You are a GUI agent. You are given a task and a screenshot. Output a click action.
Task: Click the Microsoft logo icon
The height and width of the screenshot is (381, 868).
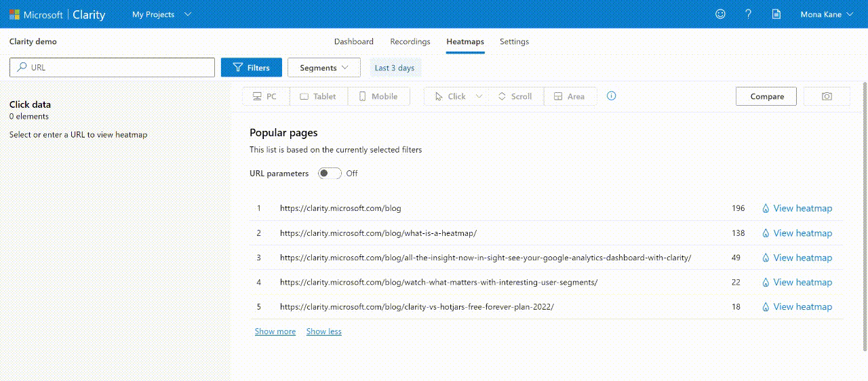(x=14, y=14)
